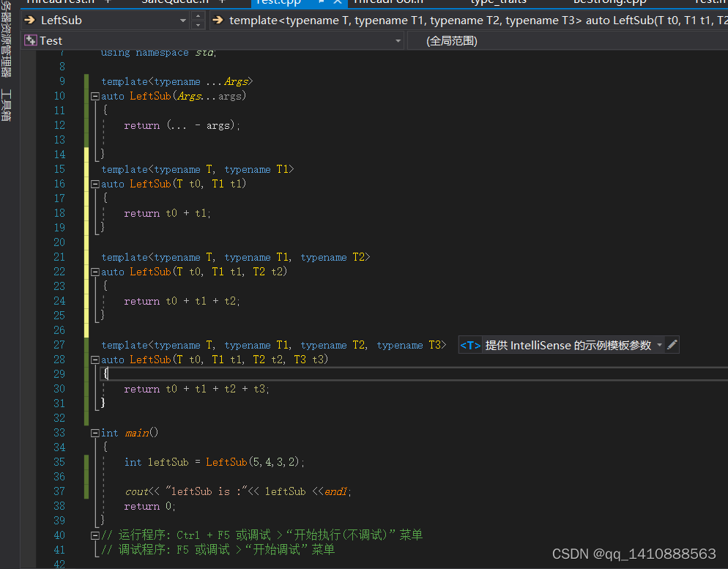
Task: Click the cout identifier on line 37
Action: [x=136, y=491]
